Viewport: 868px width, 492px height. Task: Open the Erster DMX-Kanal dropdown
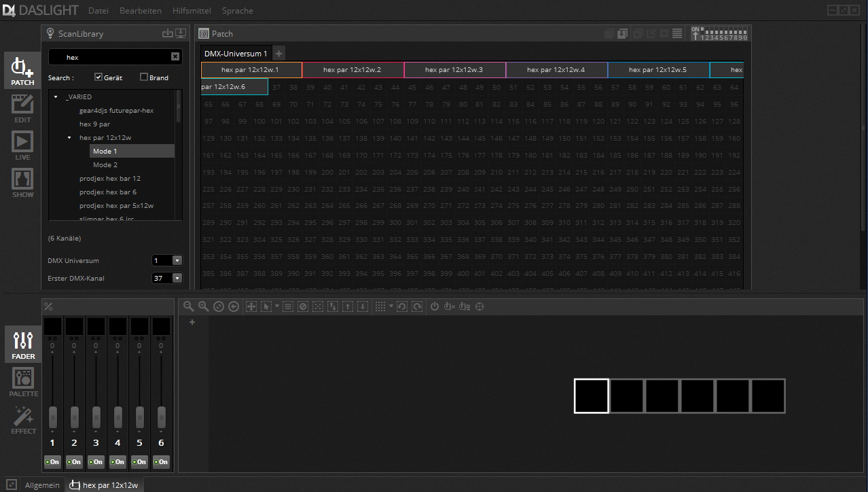(x=177, y=277)
